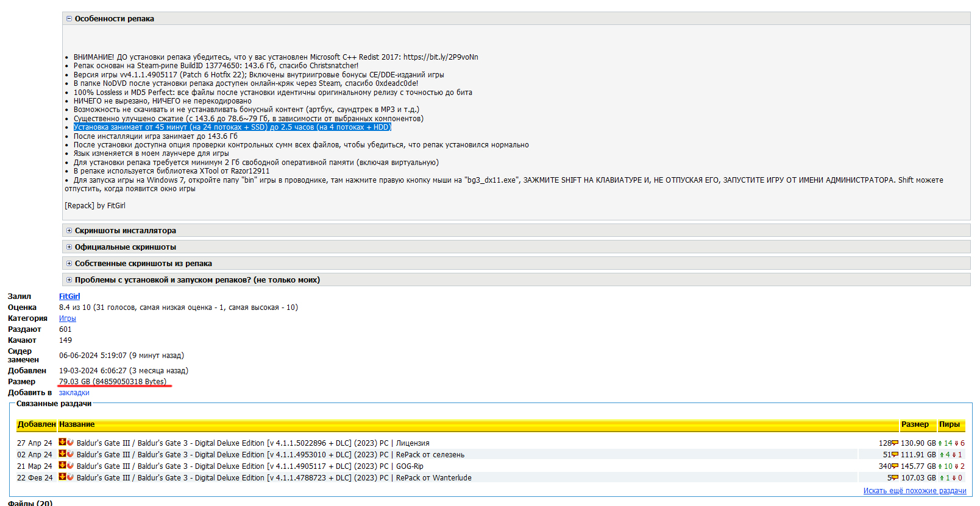The height and width of the screenshot is (506, 980).
Task: Open FitGirl uploader profile link
Action: pyautogui.click(x=69, y=297)
